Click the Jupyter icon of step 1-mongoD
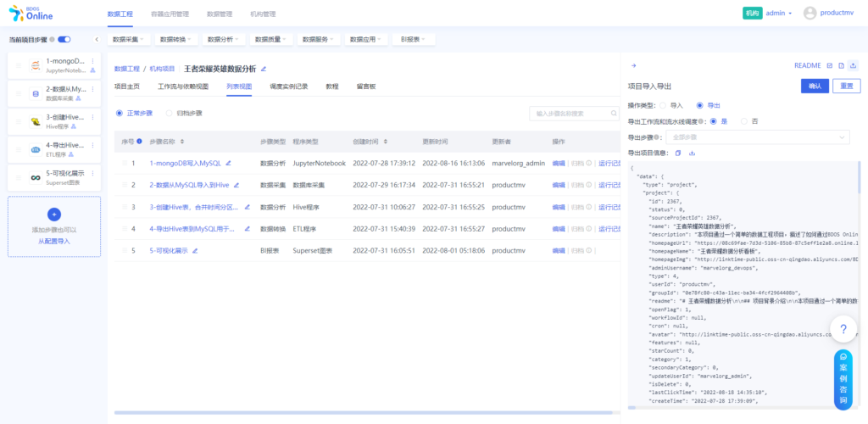The image size is (868, 424). pyautogui.click(x=36, y=66)
